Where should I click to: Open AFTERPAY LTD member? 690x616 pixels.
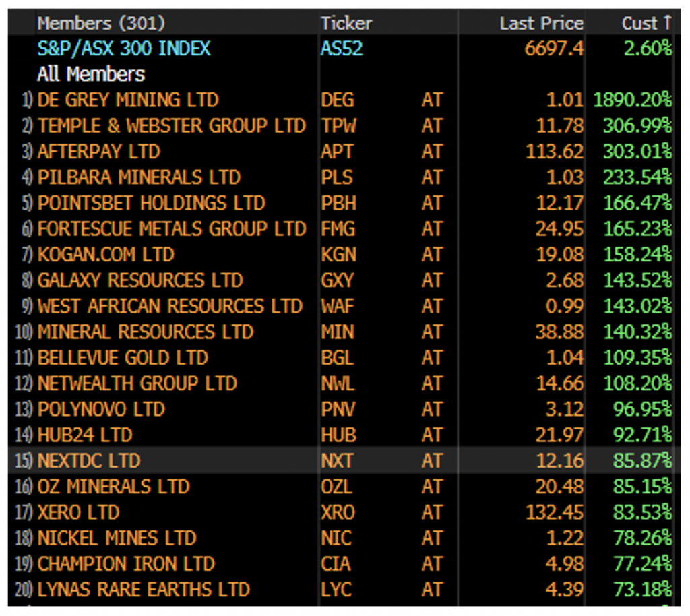[99, 152]
